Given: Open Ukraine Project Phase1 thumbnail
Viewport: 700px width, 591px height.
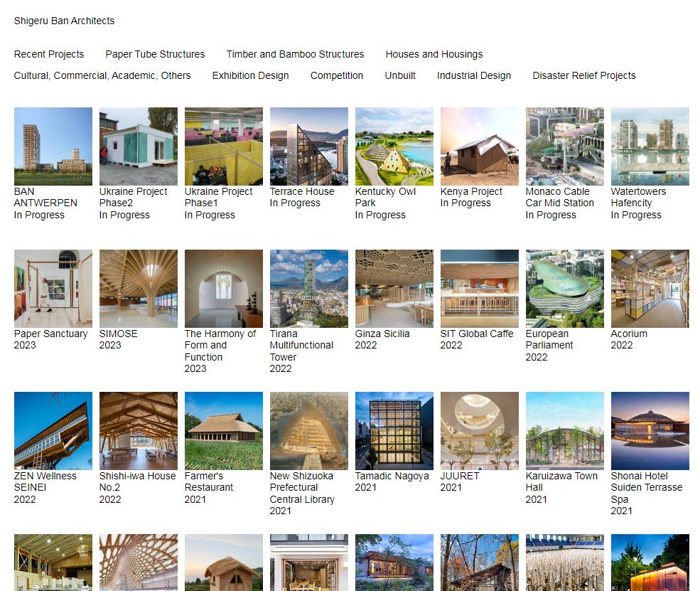Looking at the screenshot, I should pos(224,146).
